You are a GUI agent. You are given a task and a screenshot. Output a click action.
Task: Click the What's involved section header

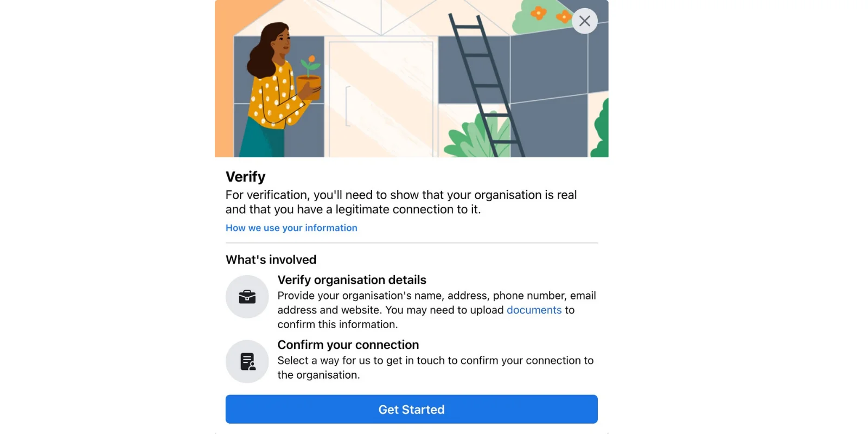coord(271,260)
